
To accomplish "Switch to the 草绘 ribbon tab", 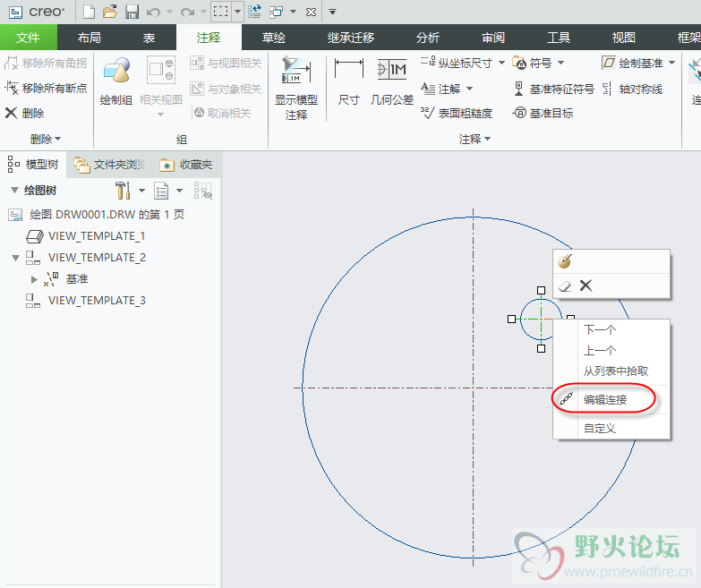I will [x=274, y=38].
